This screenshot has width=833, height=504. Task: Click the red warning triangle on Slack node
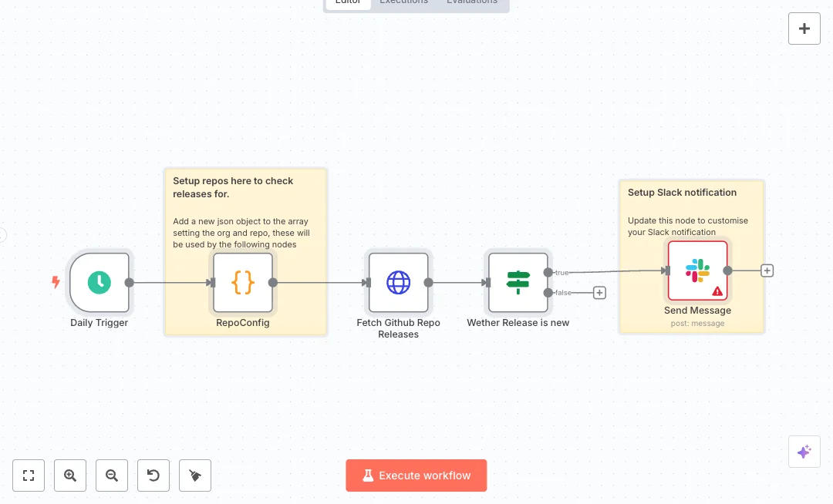click(x=717, y=291)
